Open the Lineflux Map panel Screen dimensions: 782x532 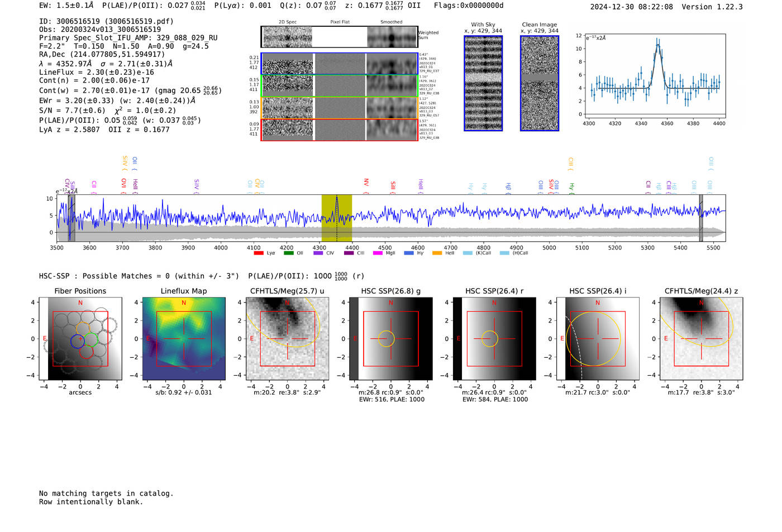coord(184,338)
